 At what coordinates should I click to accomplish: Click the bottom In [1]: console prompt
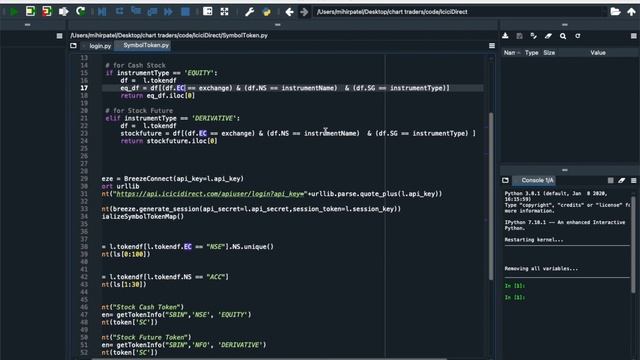pos(515,298)
